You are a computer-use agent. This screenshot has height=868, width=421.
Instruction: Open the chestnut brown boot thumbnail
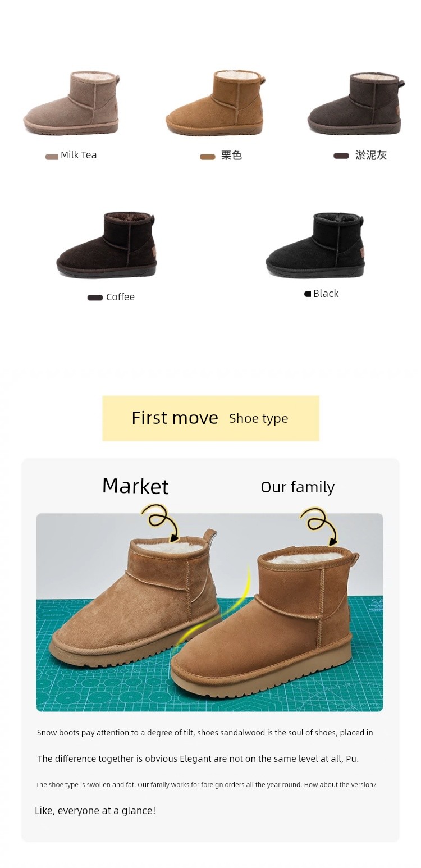215,103
